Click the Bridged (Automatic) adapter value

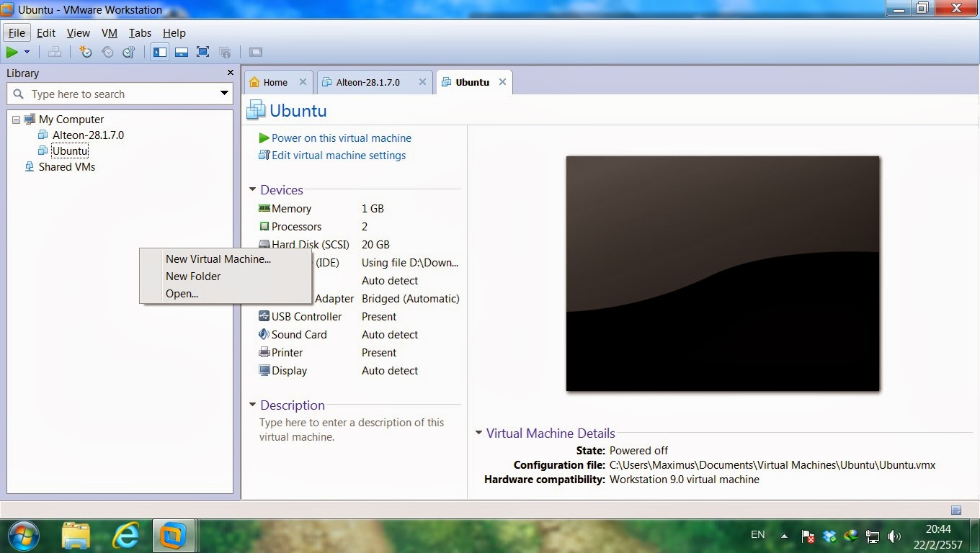[410, 299]
